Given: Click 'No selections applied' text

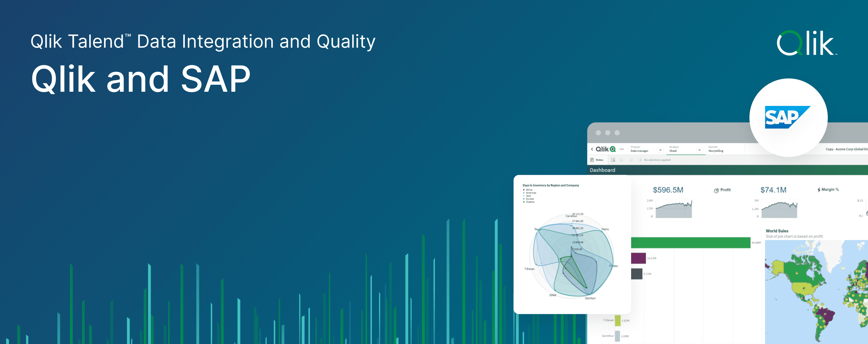Looking at the screenshot, I should pyautogui.click(x=657, y=160).
